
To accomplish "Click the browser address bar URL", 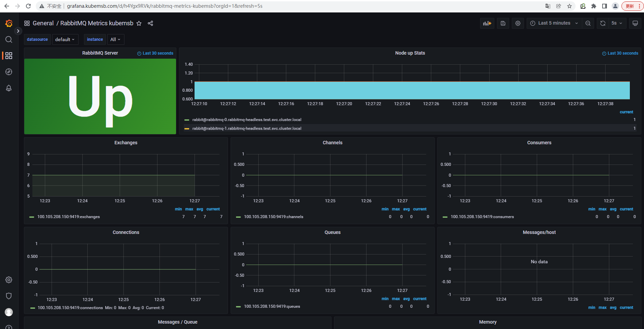I will pyautogui.click(x=165, y=6).
